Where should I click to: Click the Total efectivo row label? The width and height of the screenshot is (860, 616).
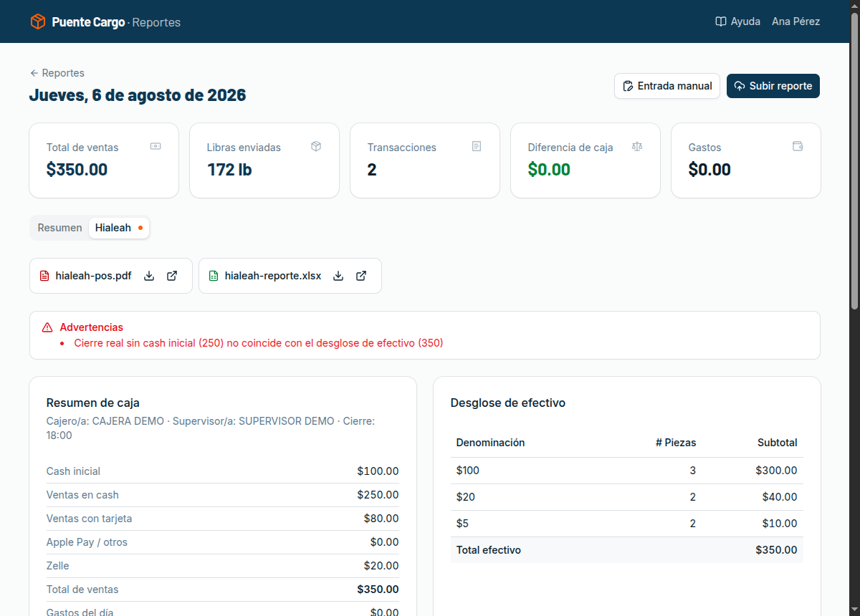point(489,550)
